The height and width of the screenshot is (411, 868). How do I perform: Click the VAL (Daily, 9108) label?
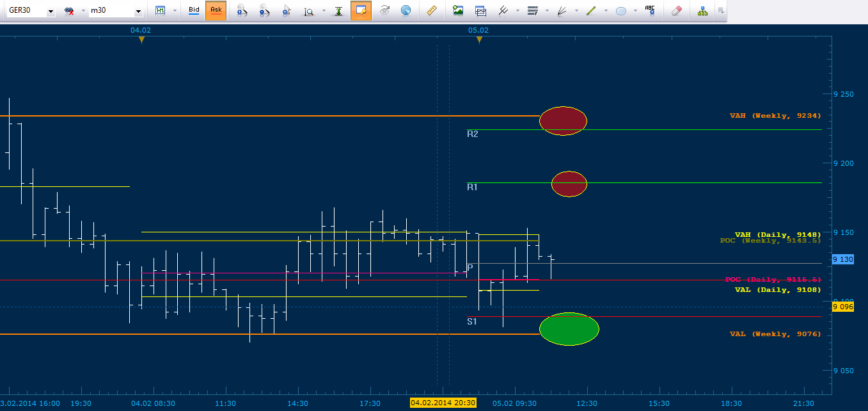point(778,290)
